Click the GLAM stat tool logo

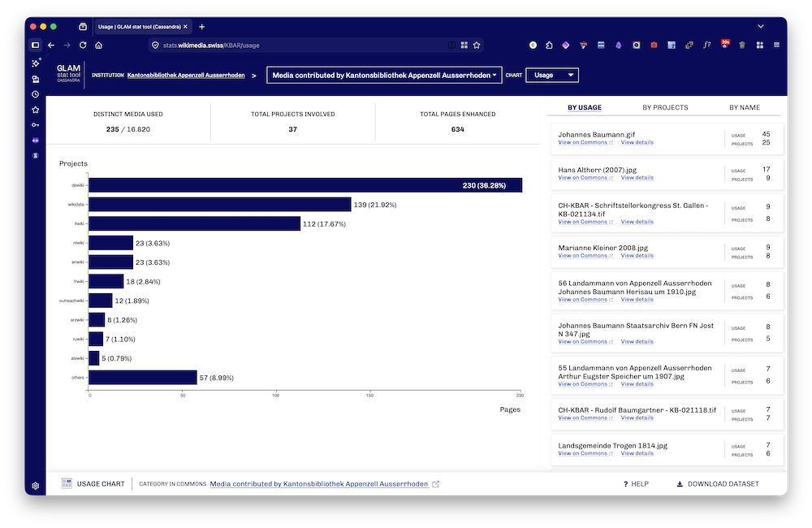pyautogui.click(x=68, y=74)
